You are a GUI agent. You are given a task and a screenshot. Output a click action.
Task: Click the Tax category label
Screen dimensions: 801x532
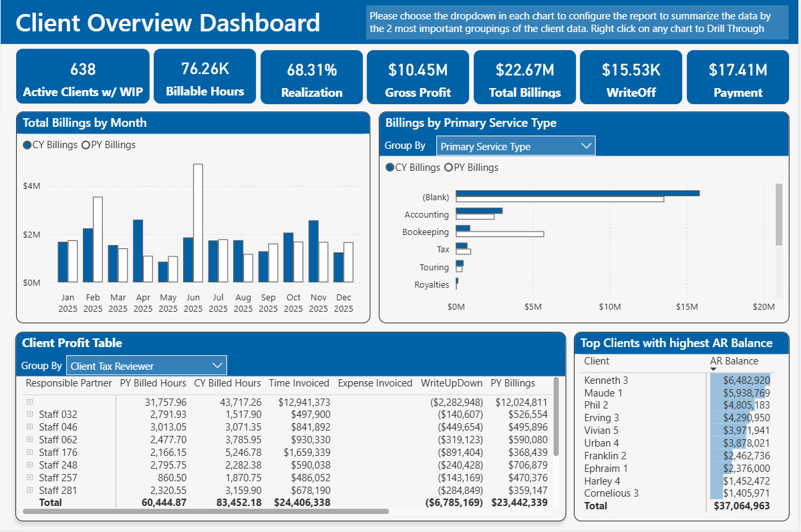coord(442,250)
